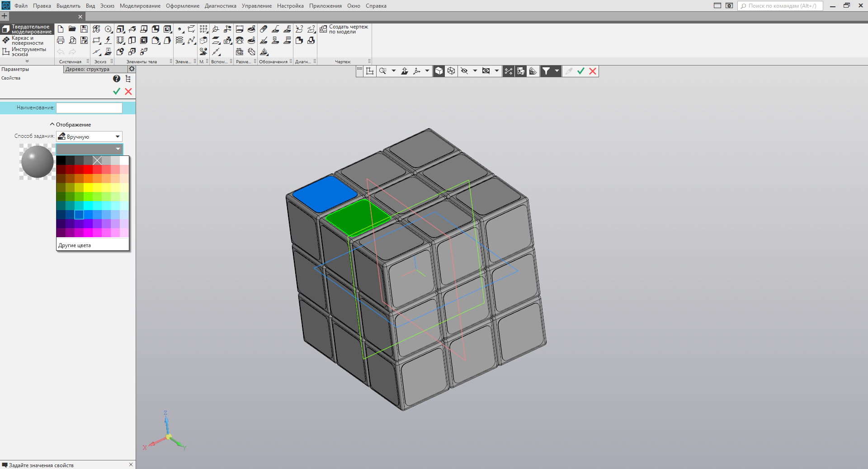Click the Extrude element icon
This screenshot has width=868, height=469.
point(120,29)
